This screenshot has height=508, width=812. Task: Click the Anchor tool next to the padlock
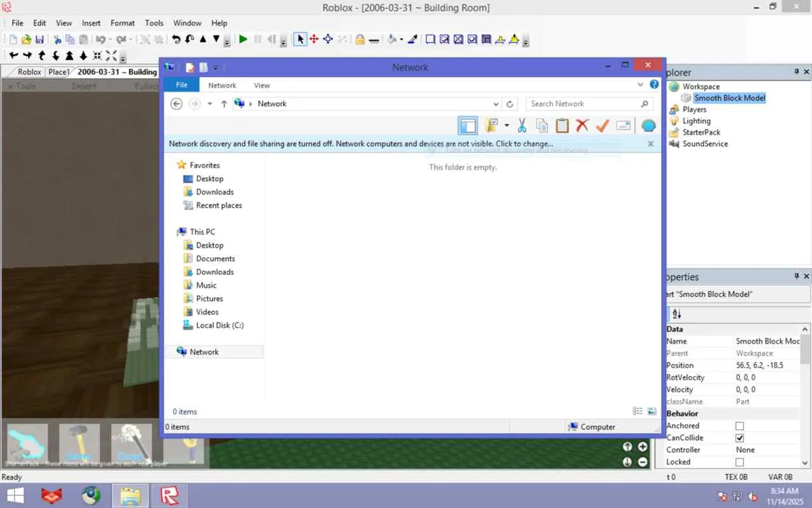click(x=374, y=39)
